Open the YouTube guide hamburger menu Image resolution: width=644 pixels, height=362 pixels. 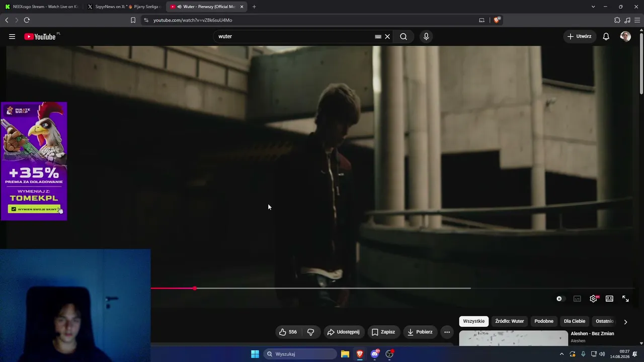(x=12, y=36)
